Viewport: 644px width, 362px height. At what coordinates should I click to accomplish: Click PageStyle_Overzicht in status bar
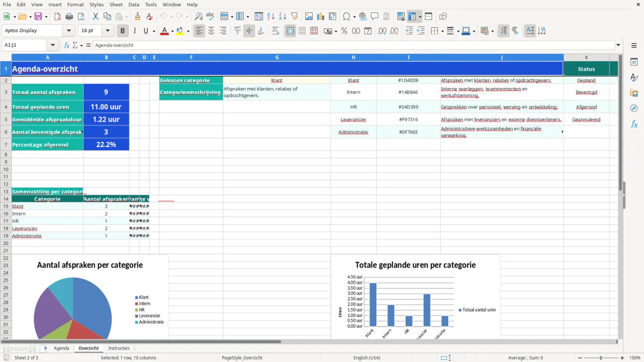click(x=242, y=358)
